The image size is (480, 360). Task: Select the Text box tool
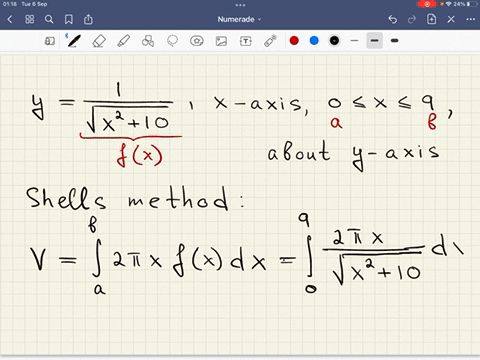[246, 41]
